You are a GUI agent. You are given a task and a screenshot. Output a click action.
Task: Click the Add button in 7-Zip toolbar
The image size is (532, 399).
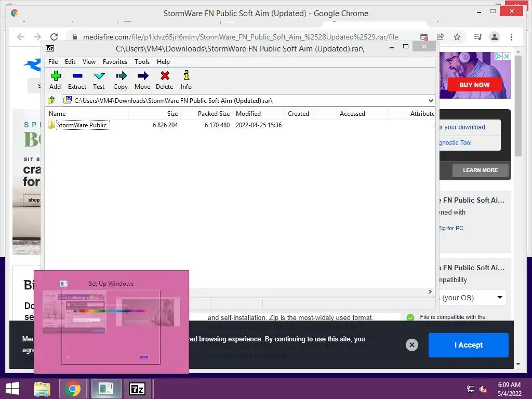tap(55, 80)
